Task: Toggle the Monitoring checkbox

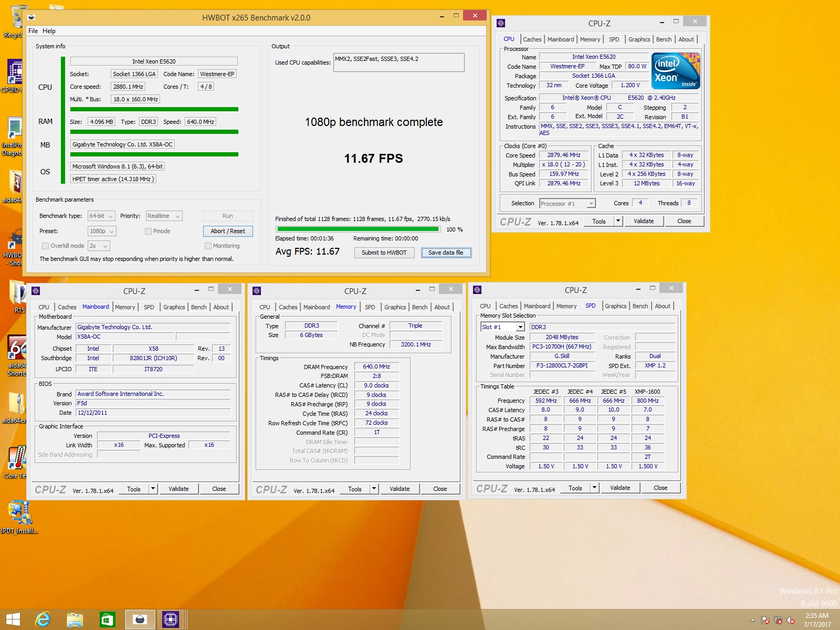Action: coord(208,246)
